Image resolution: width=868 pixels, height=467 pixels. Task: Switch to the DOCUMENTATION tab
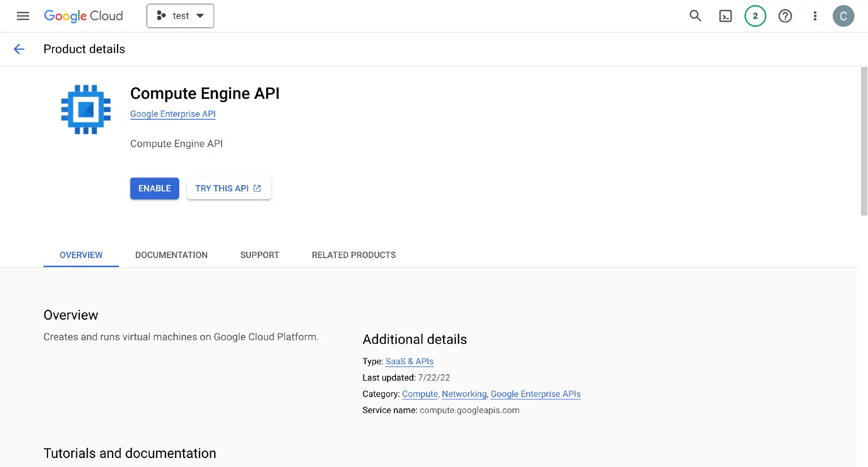[171, 255]
